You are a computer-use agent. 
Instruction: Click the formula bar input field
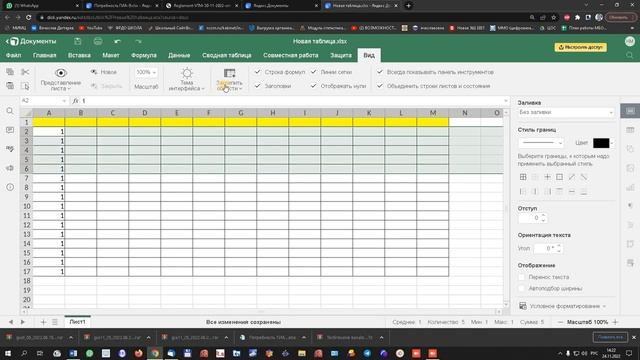tap(291, 100)
